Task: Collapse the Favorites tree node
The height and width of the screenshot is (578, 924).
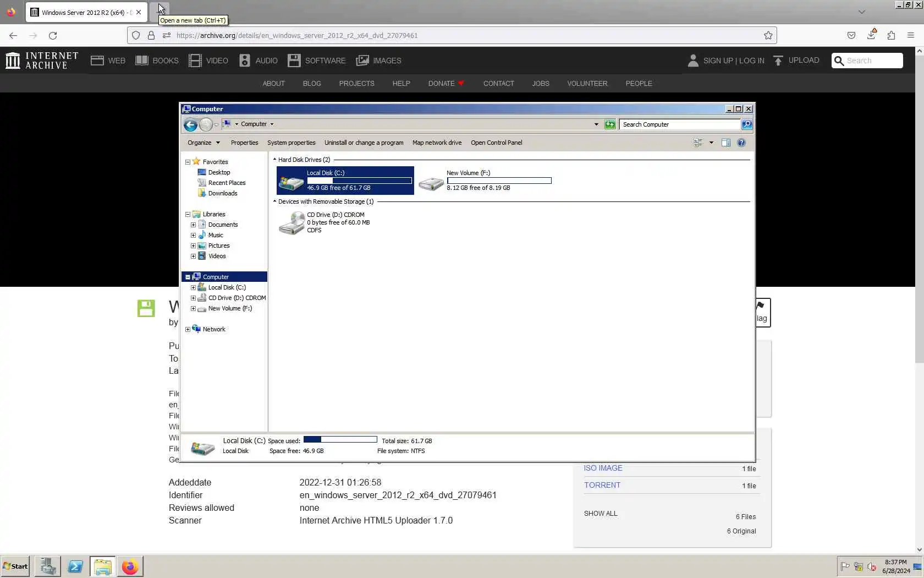Action: [188, 162]
